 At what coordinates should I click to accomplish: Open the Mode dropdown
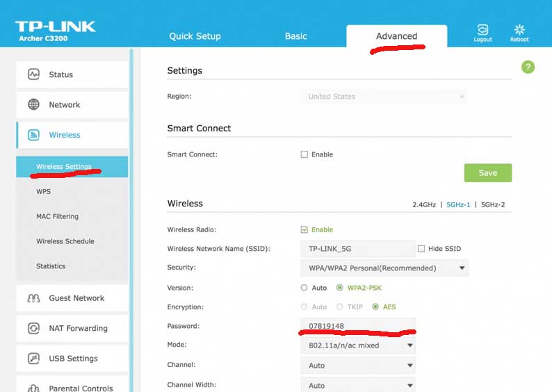point(358,345)
